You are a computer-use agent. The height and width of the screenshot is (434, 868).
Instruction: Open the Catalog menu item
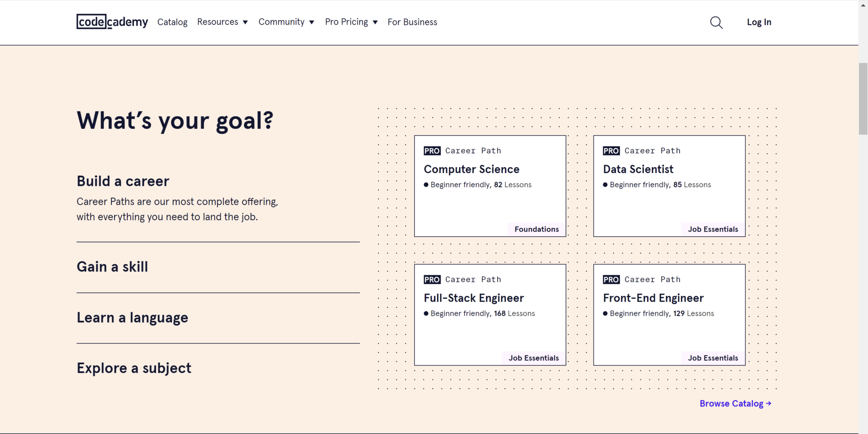pyautogui.click(x=172, y=22)
